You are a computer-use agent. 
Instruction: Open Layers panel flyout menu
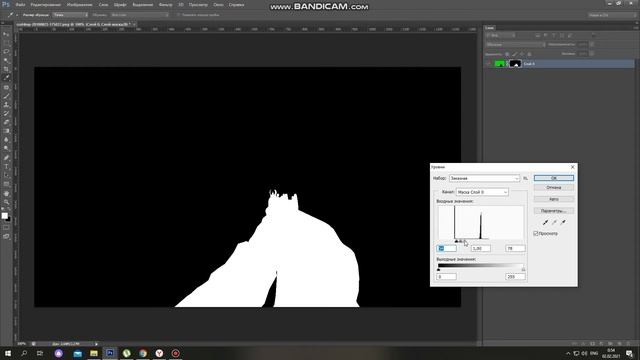point(636,28)
